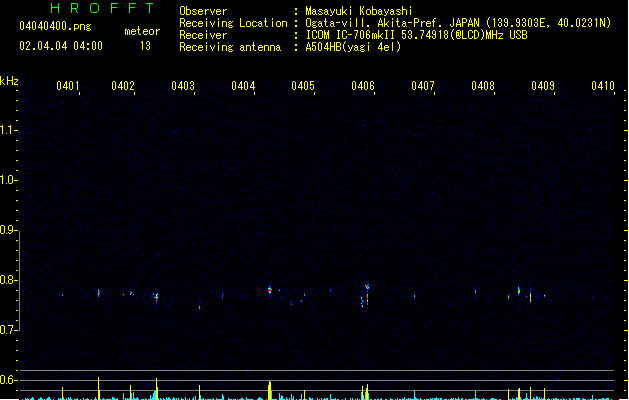Click time marker 0406
The image size is (629, 400).
click(363, 86)
